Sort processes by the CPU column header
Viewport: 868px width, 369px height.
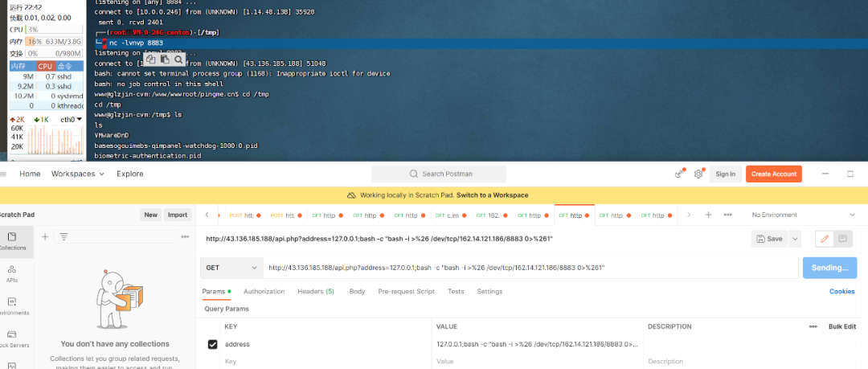coord(45,66)
